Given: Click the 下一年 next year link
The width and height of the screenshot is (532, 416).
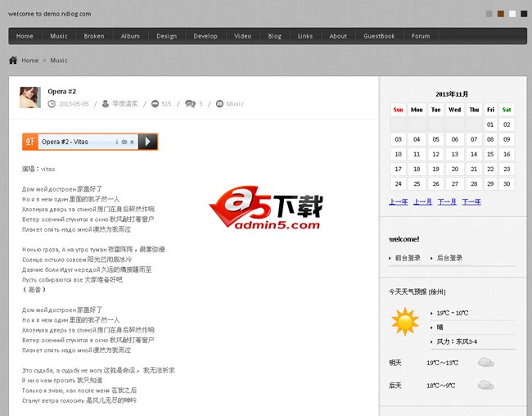Looking at the screenshot, I should tap(471, 201).
